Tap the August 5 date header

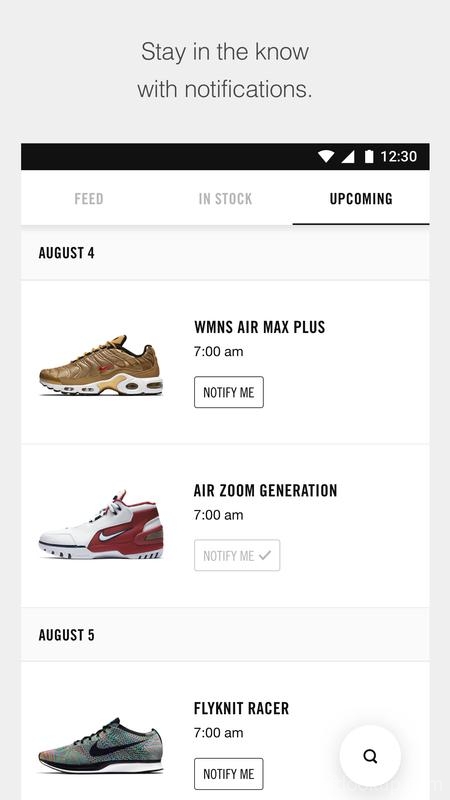66,635
